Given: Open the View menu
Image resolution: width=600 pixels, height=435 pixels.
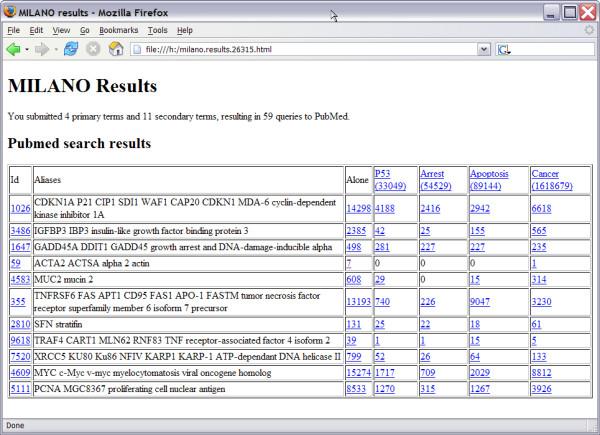Looking at the screenshot, I should pyautogui.click(x=61, y=30).
